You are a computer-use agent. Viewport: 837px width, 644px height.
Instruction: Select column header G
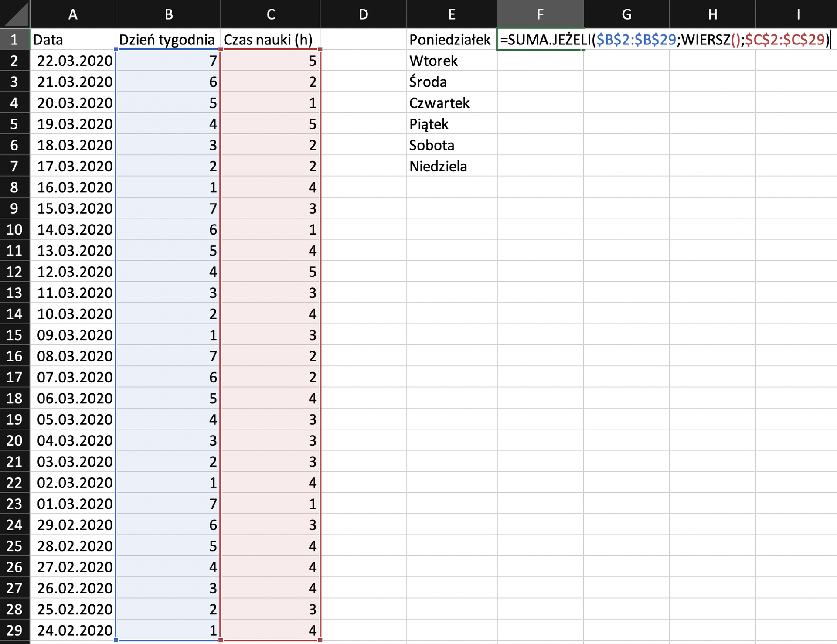[x=626, y=14]
